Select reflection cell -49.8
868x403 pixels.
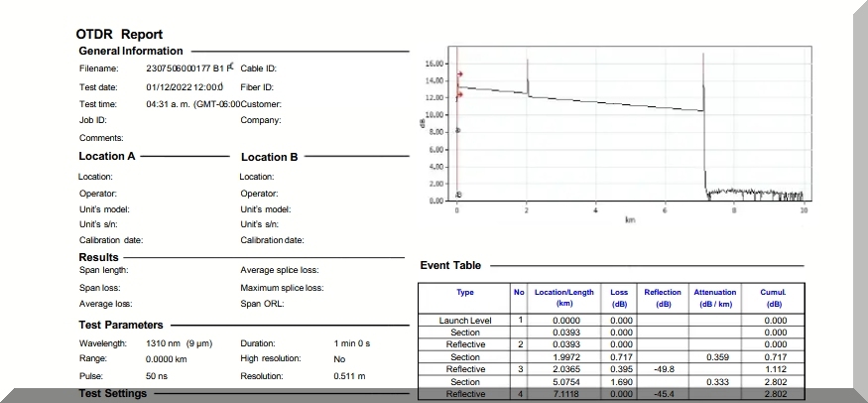[x=663, y=370]
